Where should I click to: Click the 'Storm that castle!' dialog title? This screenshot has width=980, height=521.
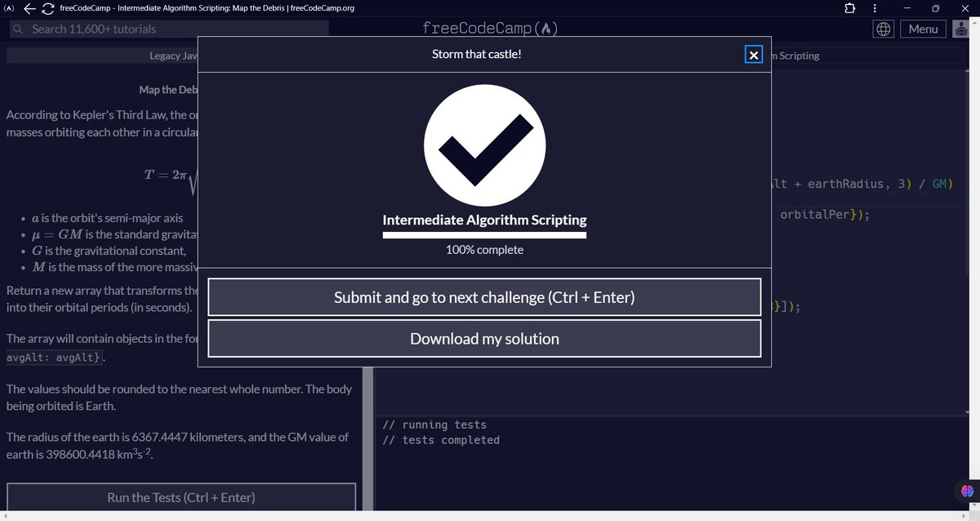click(476, 55)
